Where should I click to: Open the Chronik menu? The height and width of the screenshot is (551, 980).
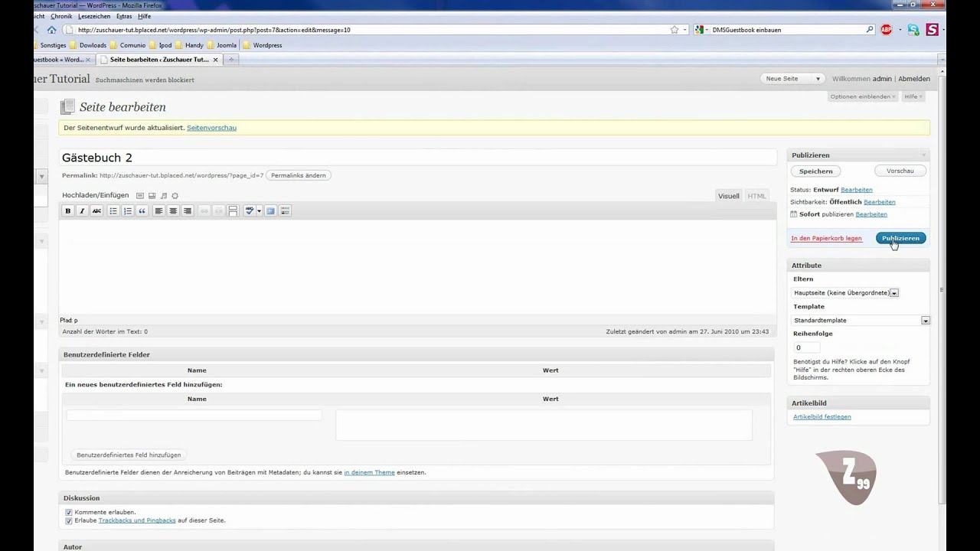pyautogui.click(x=61, y=16)
